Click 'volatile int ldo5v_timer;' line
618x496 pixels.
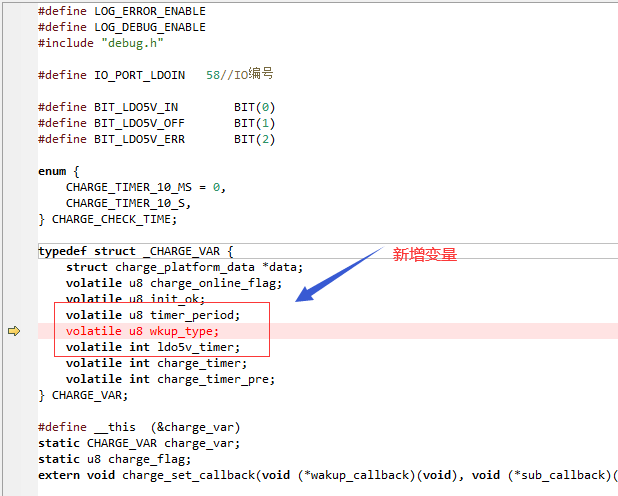click(x=153, y=347)
